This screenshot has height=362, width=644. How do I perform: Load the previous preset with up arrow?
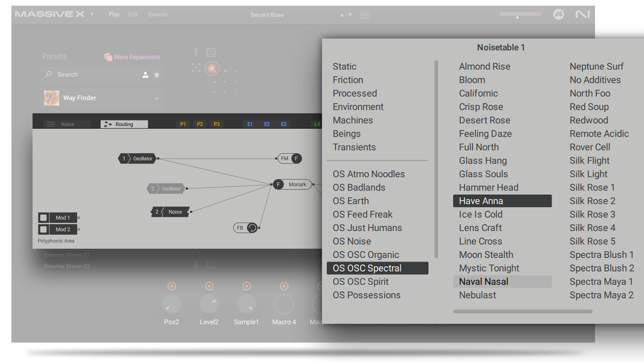(342, 15)
